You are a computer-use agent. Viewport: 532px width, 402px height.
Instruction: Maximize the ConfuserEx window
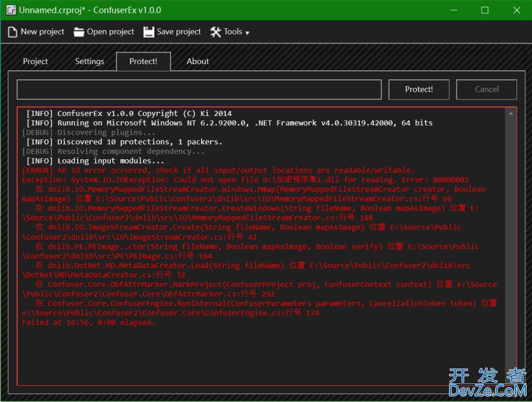coord(485,10)
